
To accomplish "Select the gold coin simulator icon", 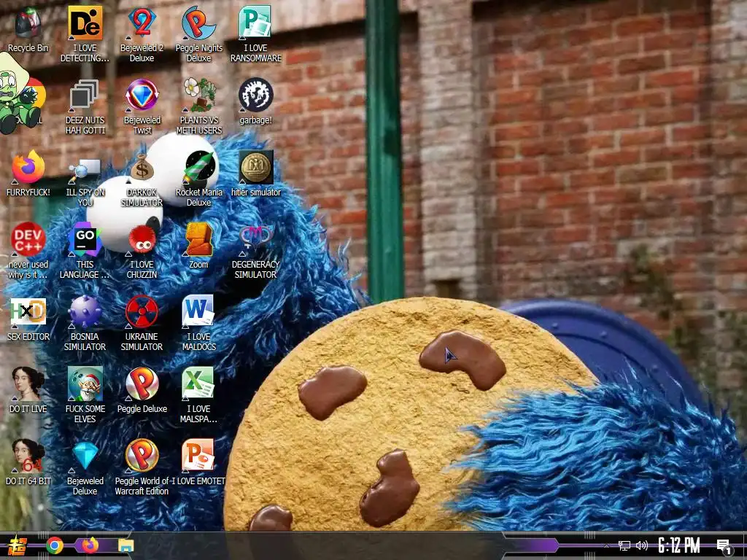I will [255, 167].
